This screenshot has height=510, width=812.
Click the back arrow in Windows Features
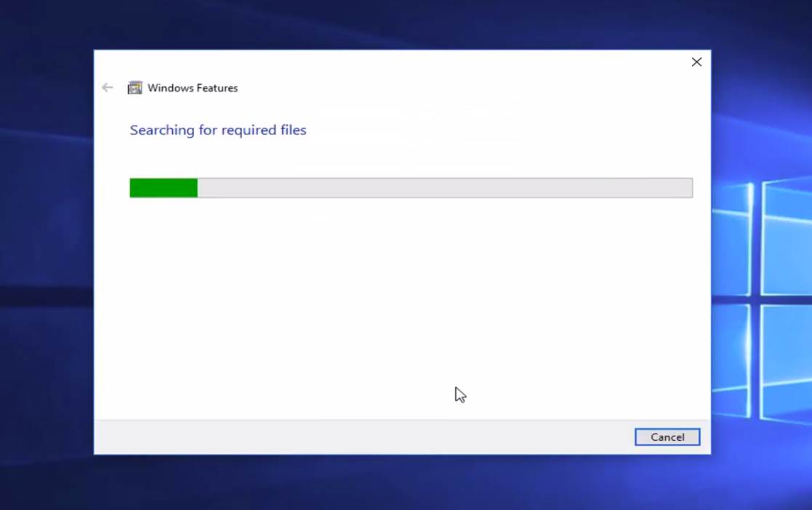(x=107, y=87)
